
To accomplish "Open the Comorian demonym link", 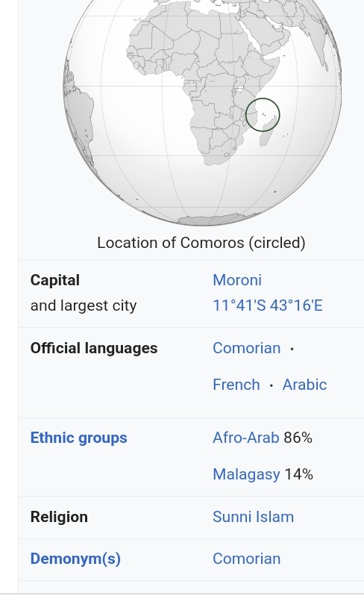I will pyautogui.click(x=246, y=559).
